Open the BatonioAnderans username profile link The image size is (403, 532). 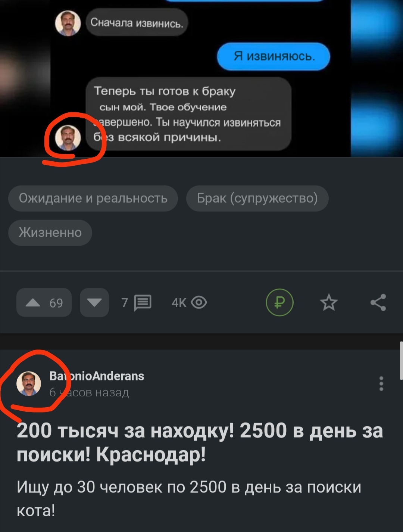97,376
